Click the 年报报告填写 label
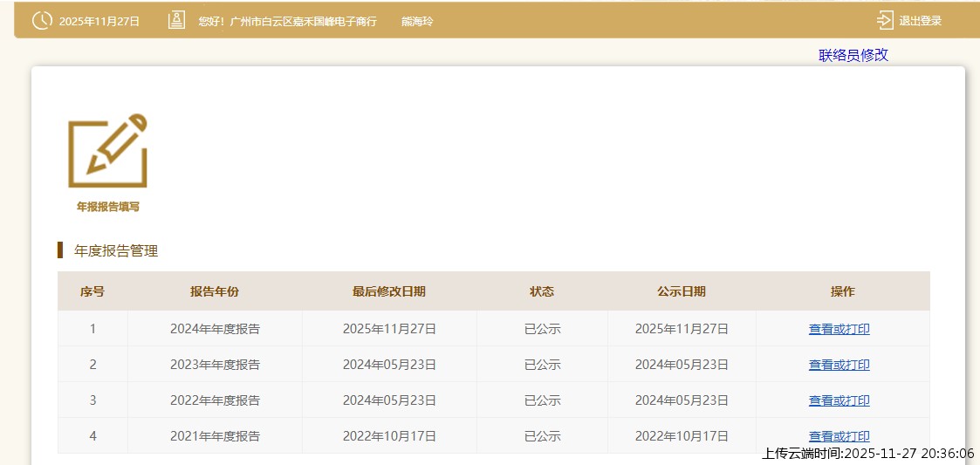This screenshot has height=465, width=980. pyautogui.click(x=108, y=207)
